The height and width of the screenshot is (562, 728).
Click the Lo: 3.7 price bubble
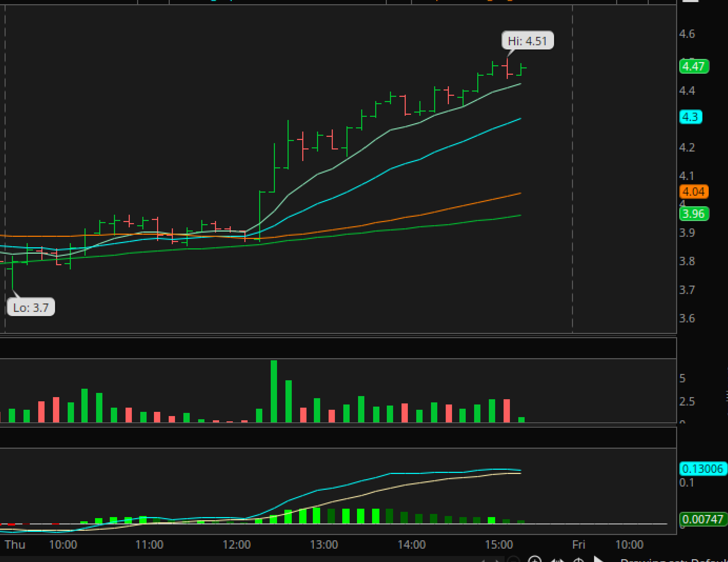tap(31, 308)
